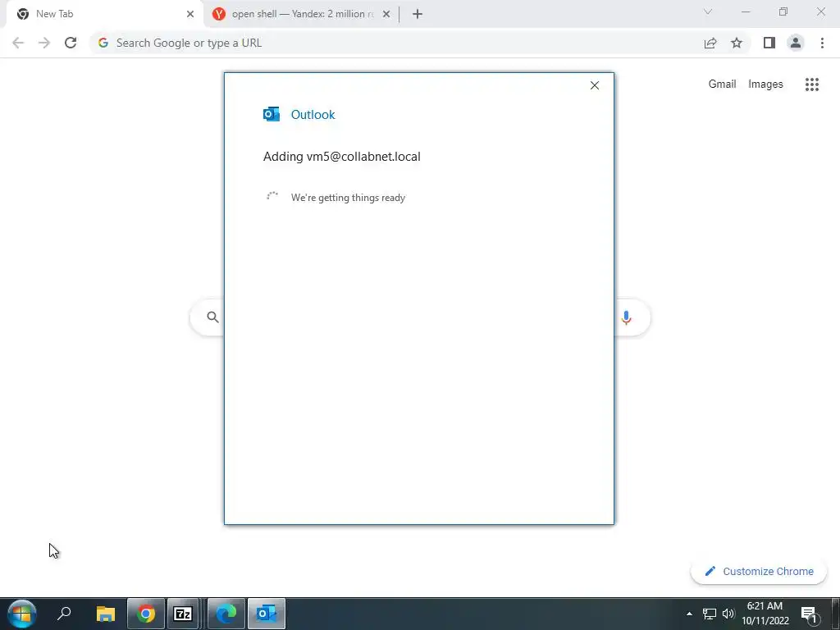Click the Adding vm5@collabnet.local text
Image resolution: width=840 pixels, height=630 pixels.
(x=342, y=157)
